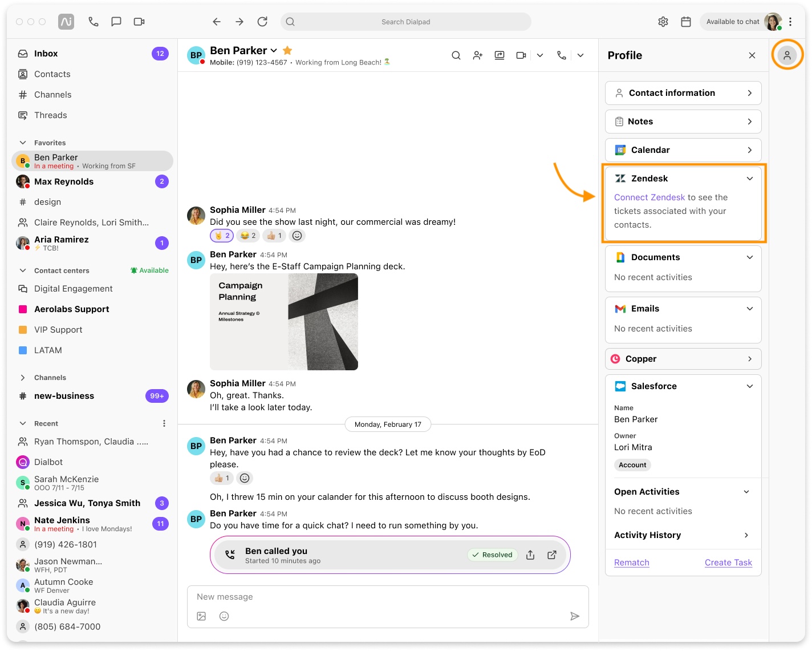Open Notes section in Profile

683,122
